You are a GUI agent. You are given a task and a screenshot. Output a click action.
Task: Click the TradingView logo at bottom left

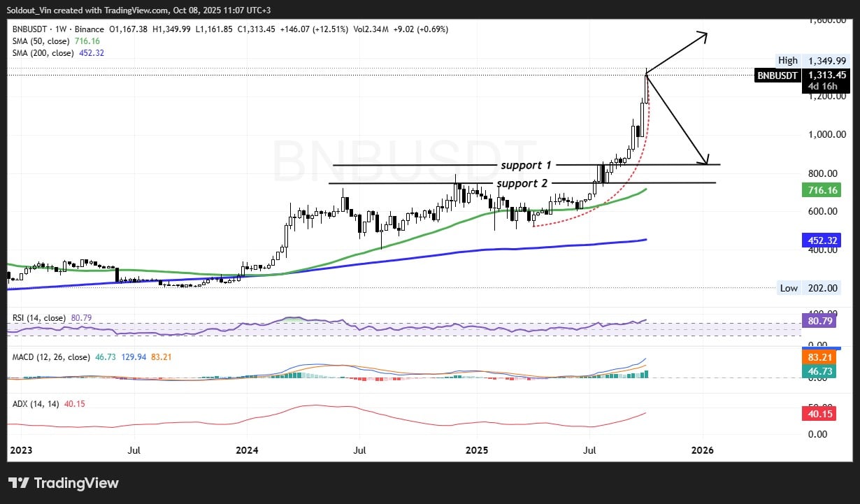coord(63,483)
